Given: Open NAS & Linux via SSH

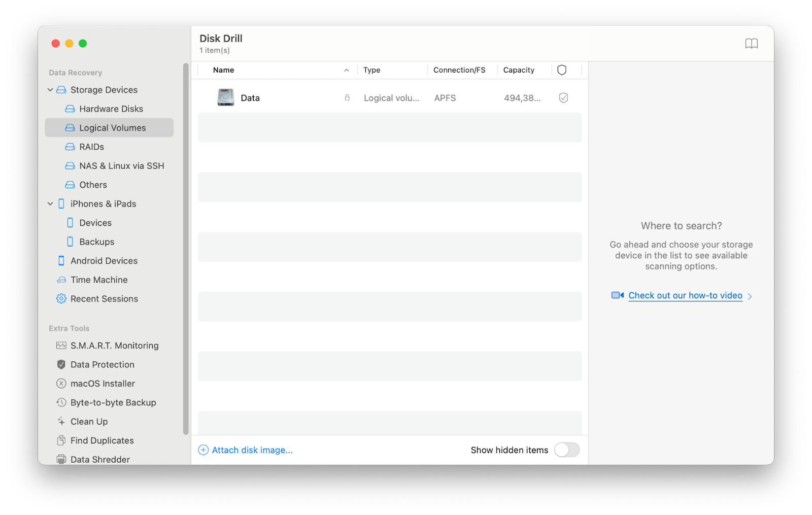Looking at the screenshot, I should (x=109, y=166).
